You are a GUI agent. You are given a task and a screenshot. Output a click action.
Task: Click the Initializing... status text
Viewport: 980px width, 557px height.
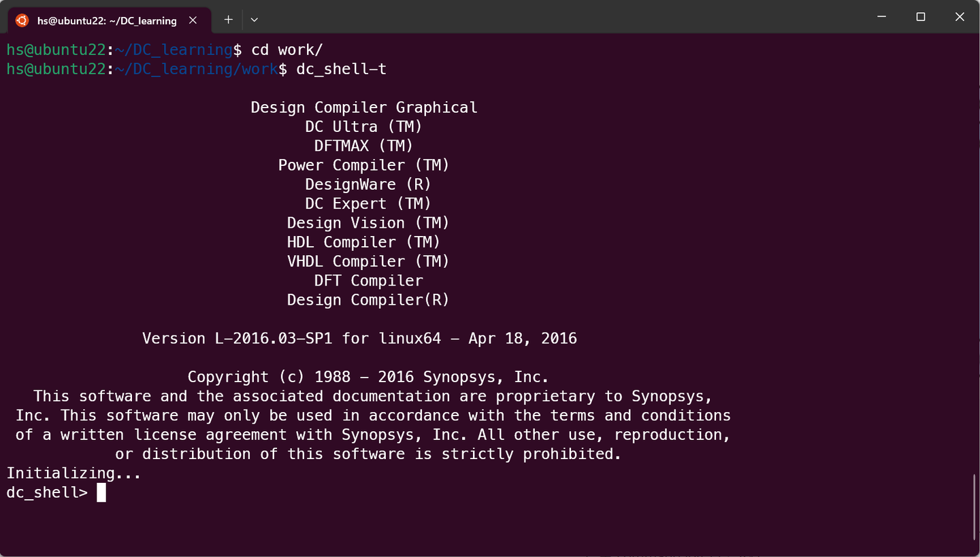pos(73,473)
